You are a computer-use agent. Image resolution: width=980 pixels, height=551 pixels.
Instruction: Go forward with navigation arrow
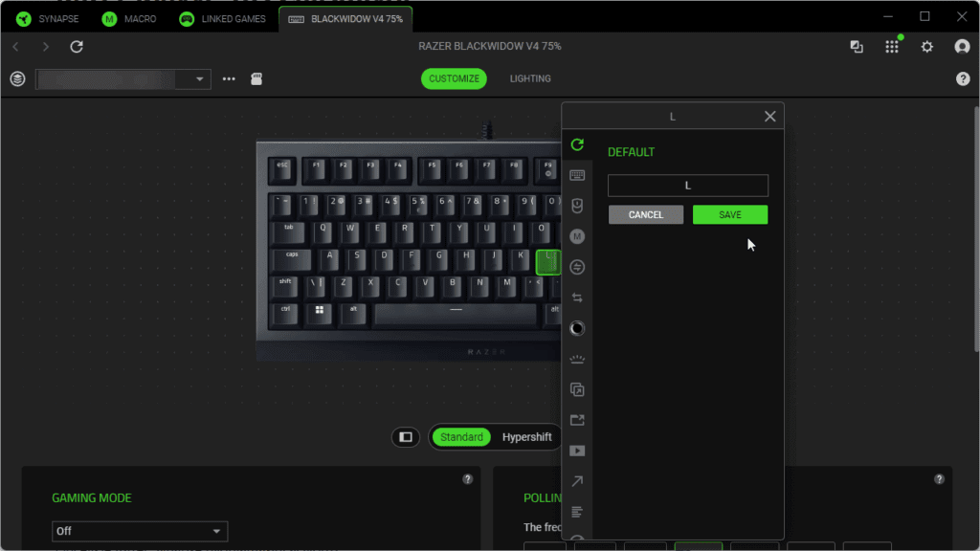[46, 46]
